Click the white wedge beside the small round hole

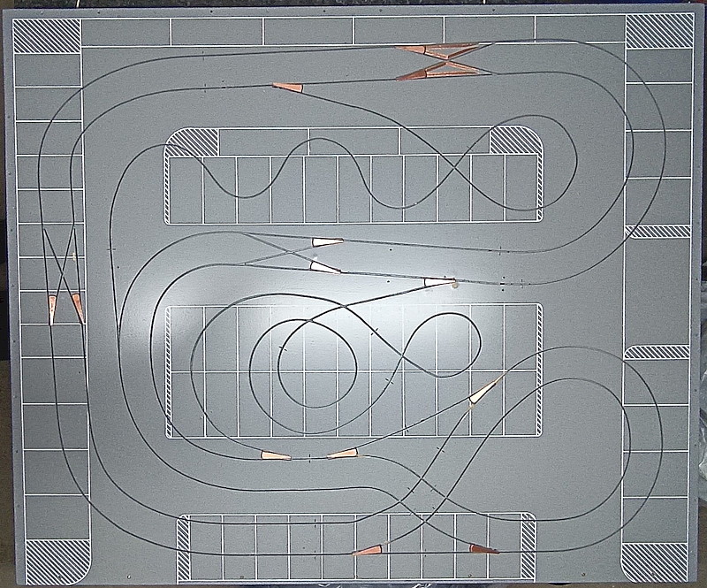[439, 283]
